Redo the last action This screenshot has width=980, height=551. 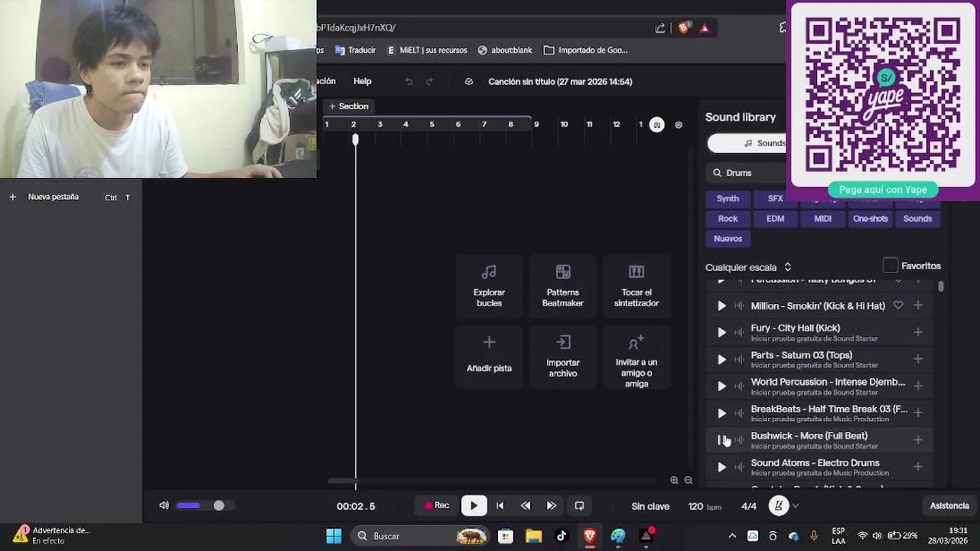(x=429, y=81)
